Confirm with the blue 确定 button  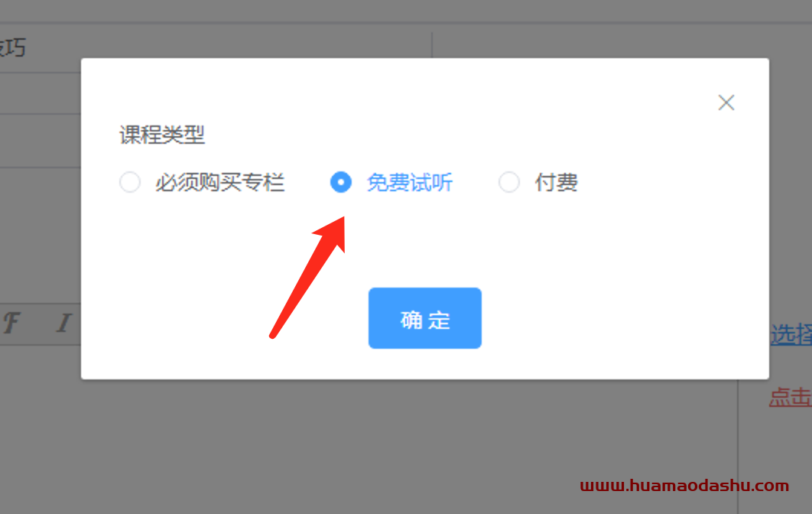coord(424,318)
